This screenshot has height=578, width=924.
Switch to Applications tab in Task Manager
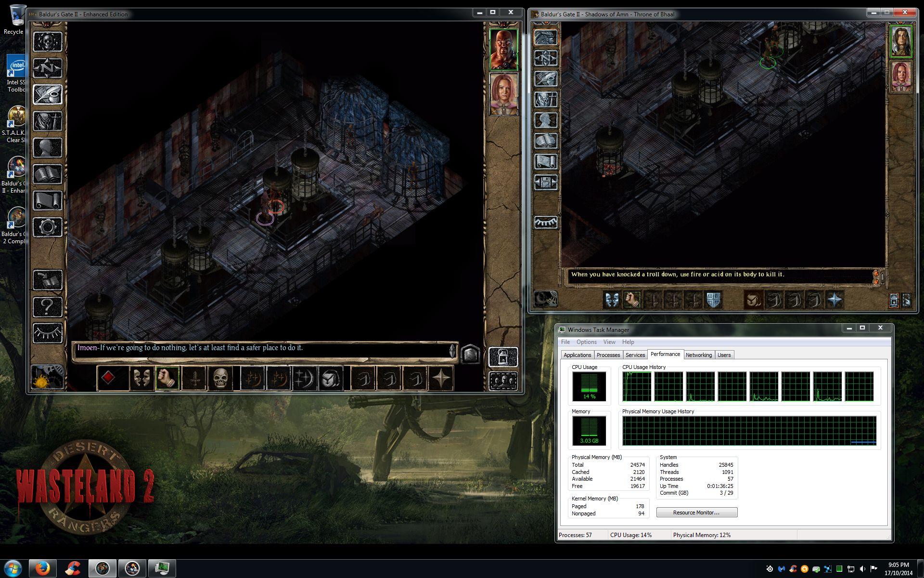tap(577, 355)
